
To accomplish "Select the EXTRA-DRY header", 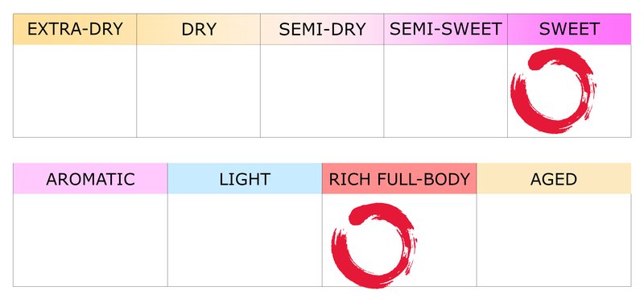I will (x=75, y=29).
